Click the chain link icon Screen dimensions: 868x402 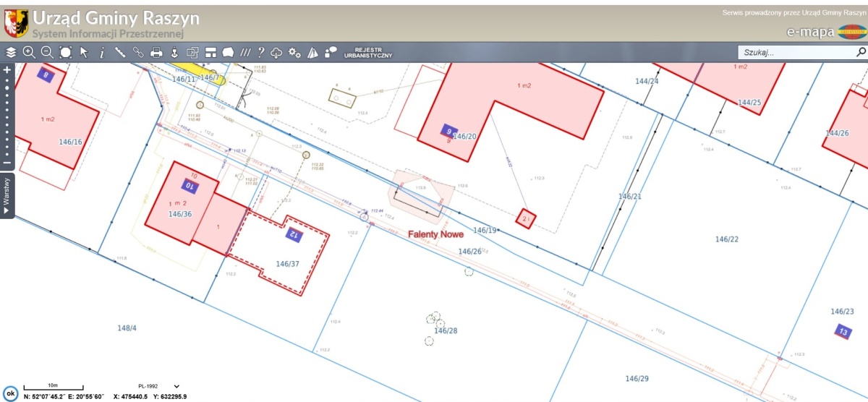coord(138,52)
